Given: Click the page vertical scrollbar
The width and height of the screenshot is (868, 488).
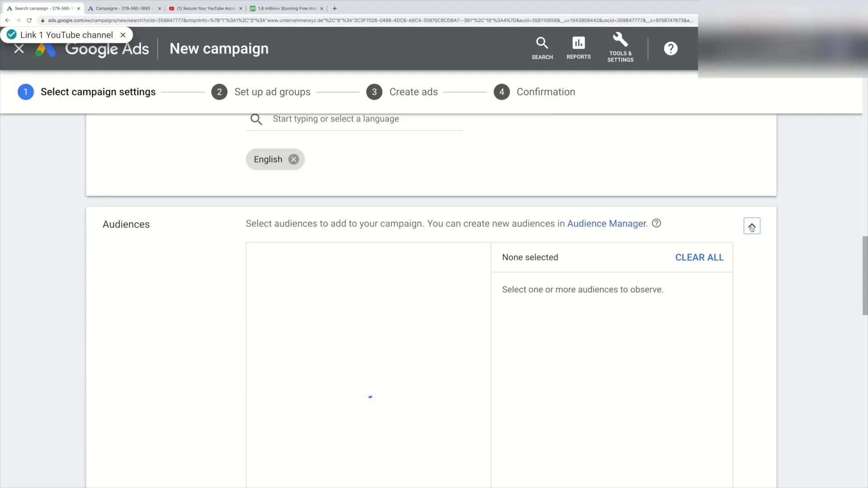Looking at the screenshot, I should pyautogui.click(x=865, y=275).
